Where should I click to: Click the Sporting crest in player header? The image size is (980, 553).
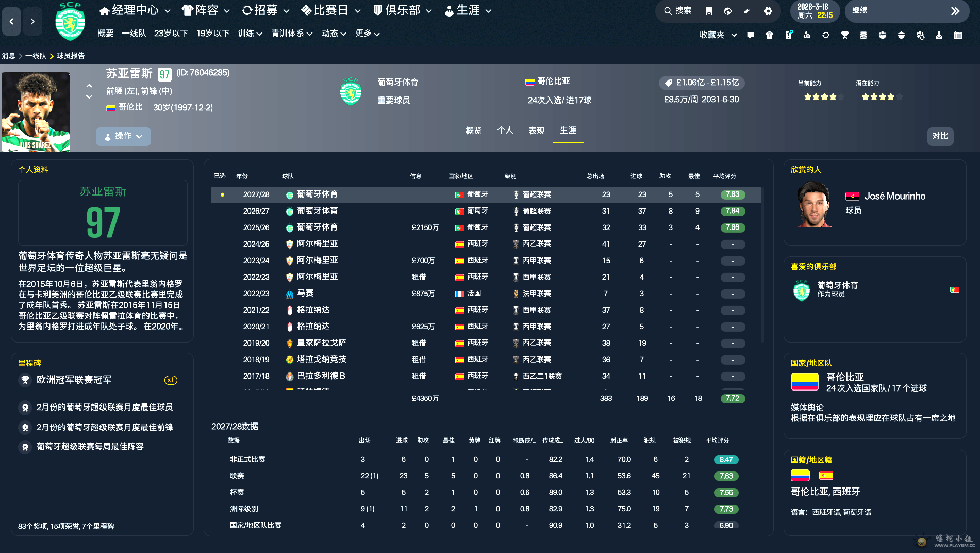[x=351, y=91]
